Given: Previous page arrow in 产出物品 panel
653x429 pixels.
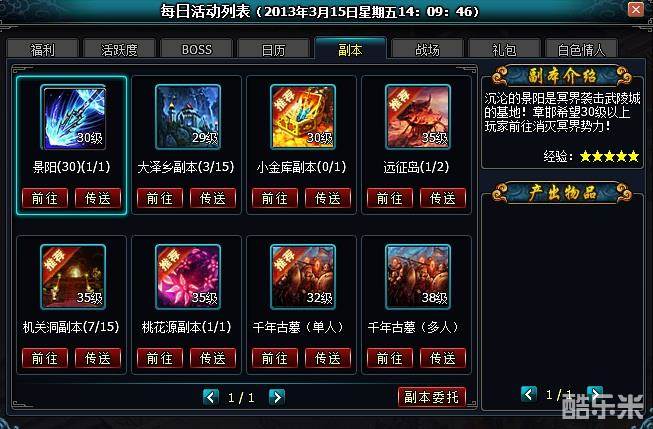Looking at the screenshot, I should pos(528,394).
